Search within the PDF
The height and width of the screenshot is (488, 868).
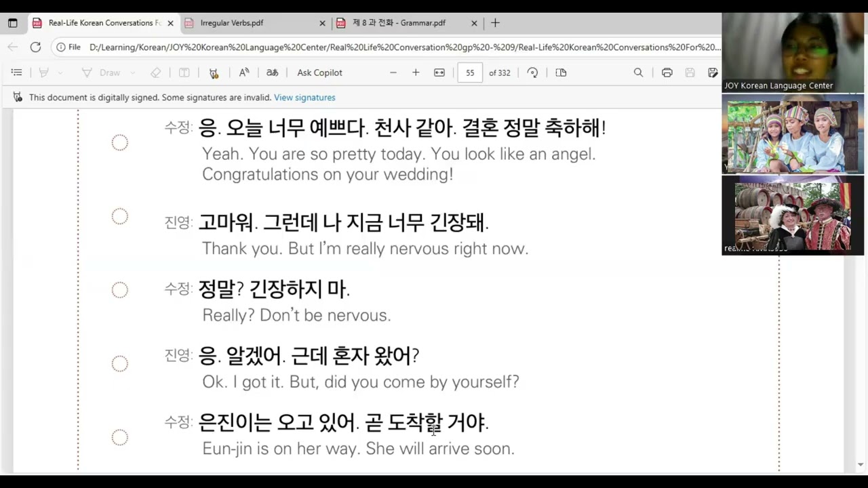click(638, 73)
